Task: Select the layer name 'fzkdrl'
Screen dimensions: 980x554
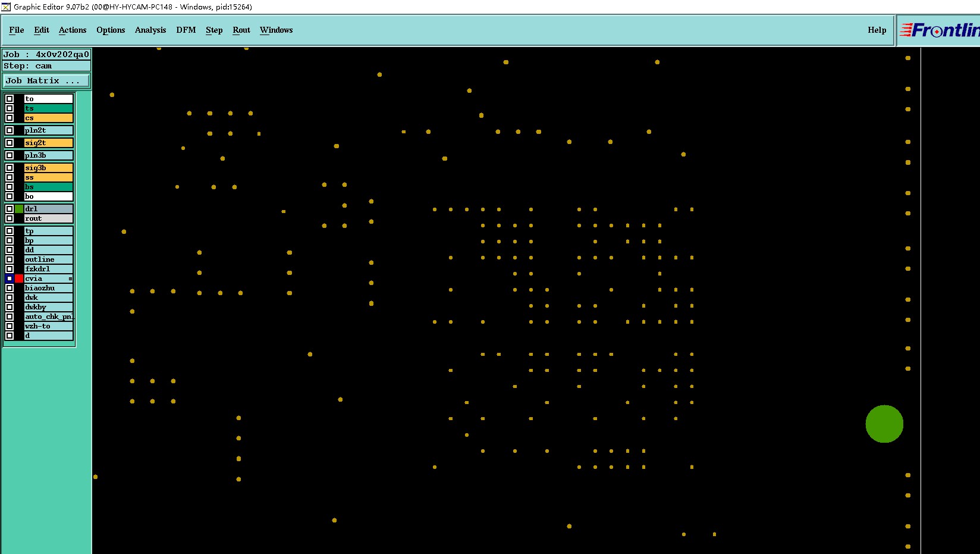Action: point(49,269)
